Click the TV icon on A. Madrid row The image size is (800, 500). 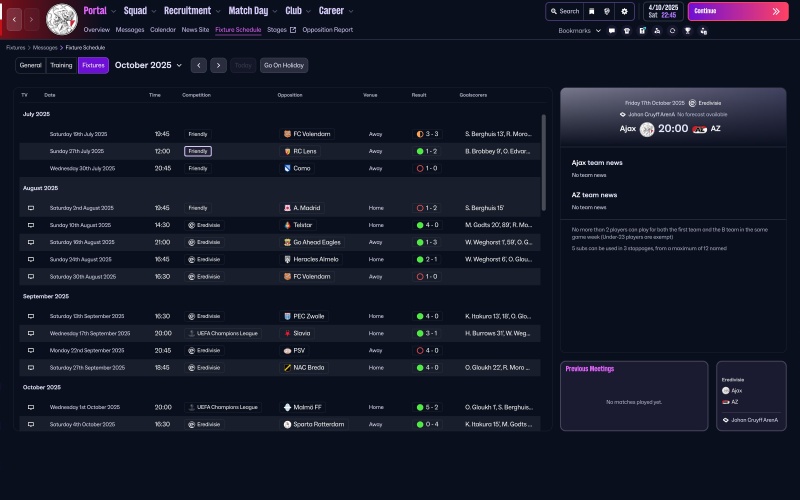31,208
